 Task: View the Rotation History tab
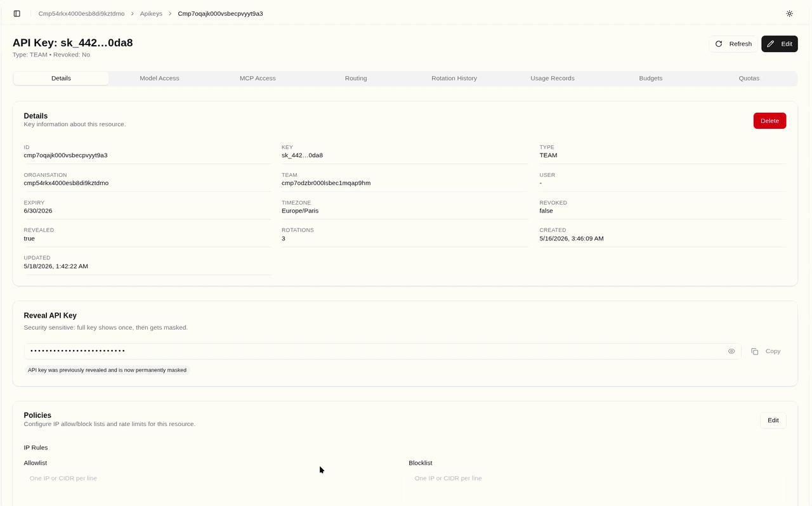[x=454, y=78]
